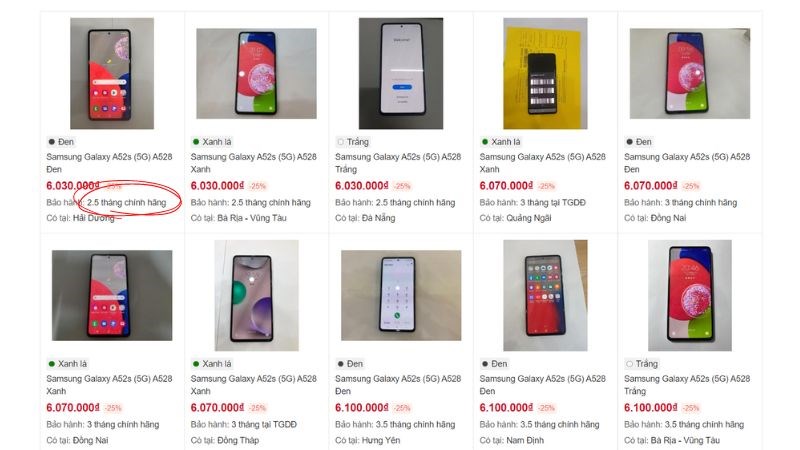
Task: Click the phone photo of the Nam Định listing
Action: point(545,295)
